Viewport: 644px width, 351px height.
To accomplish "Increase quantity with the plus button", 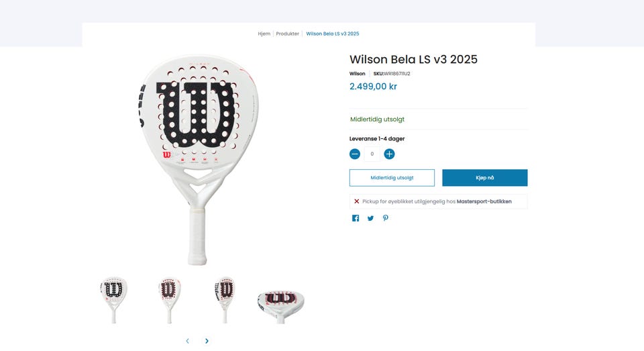I will point(389,154).
